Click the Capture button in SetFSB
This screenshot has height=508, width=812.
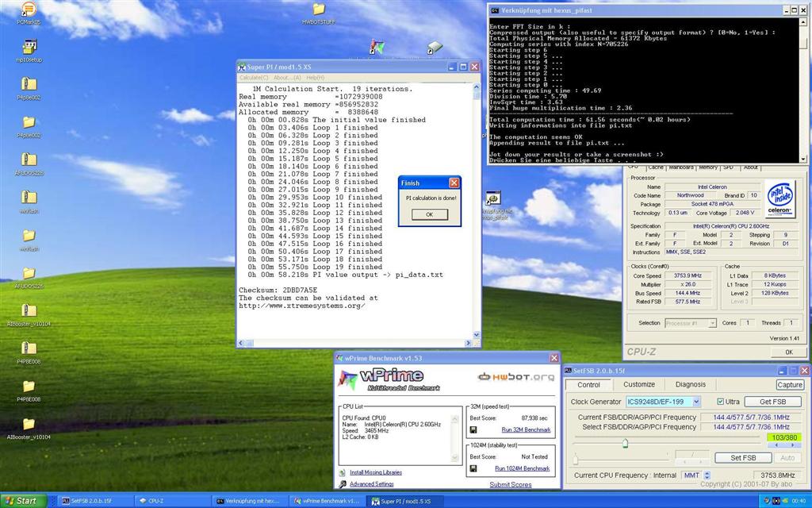pos(790,385)
